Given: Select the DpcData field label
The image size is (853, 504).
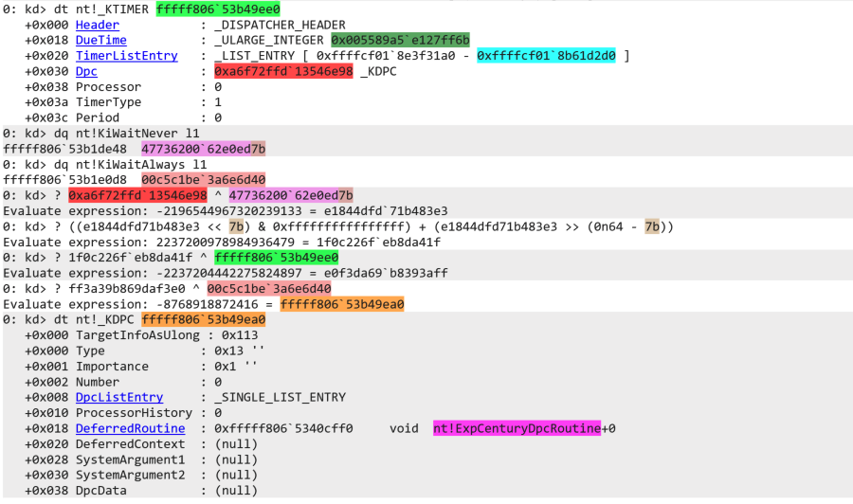Looking at the screenshot, I should (101, 491).
